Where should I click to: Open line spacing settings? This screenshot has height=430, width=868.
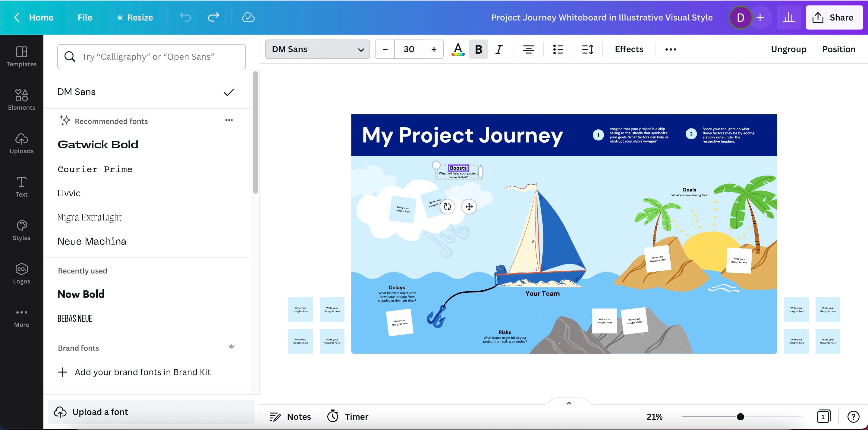tap(587, 49)
